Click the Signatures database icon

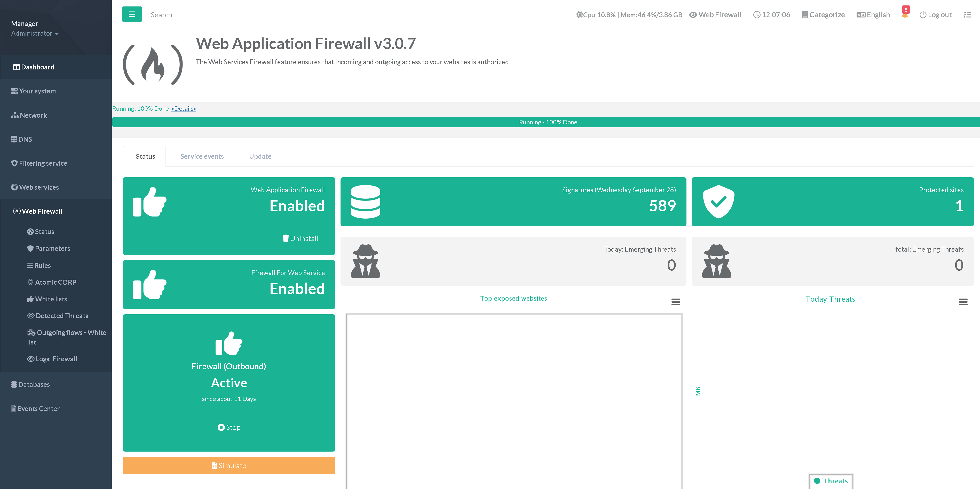(x=365, y=202)
